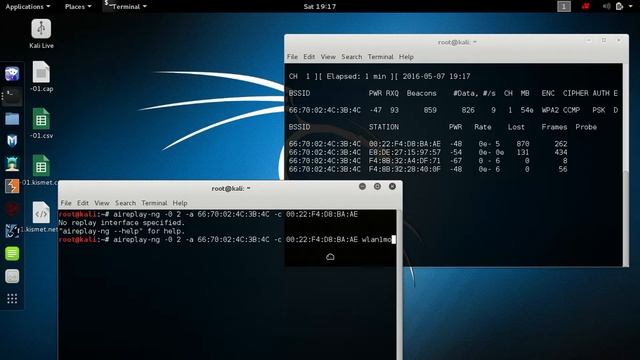The image size is (640, 360).
Task: Open the volume icon in top bar
Action: click(x=607, y=6)
